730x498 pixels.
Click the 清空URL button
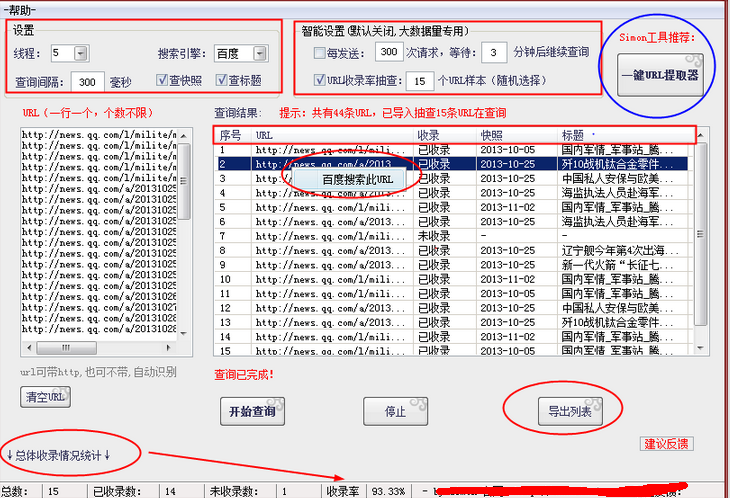coord(45,397)
